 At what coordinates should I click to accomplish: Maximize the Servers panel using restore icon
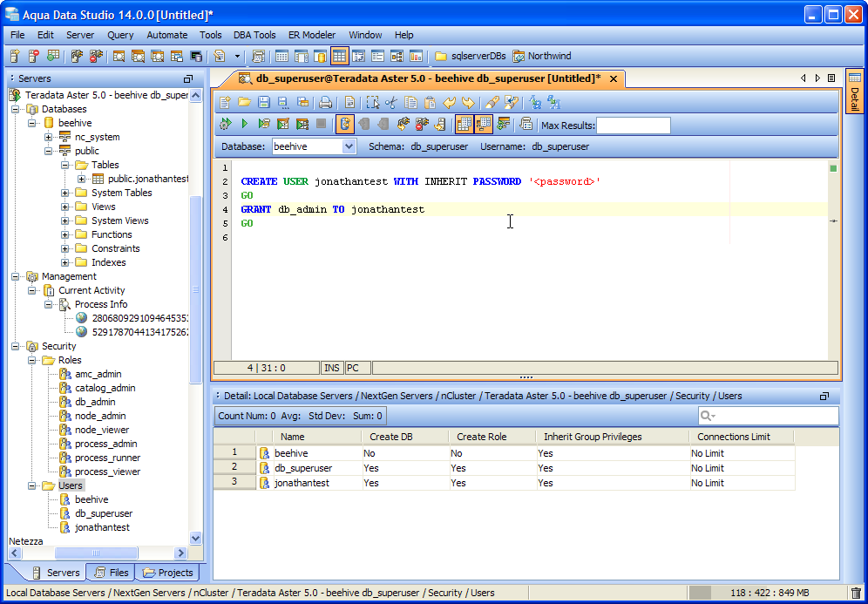(188, 78)
